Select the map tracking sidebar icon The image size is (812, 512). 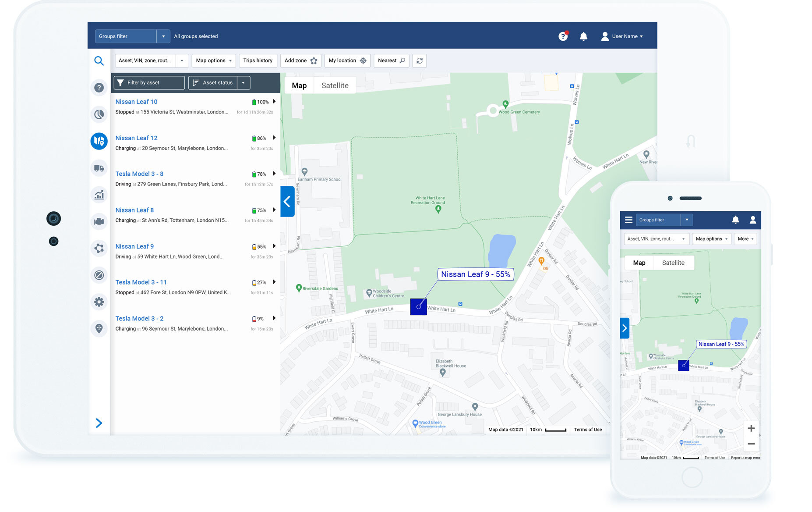coord(99,141)
